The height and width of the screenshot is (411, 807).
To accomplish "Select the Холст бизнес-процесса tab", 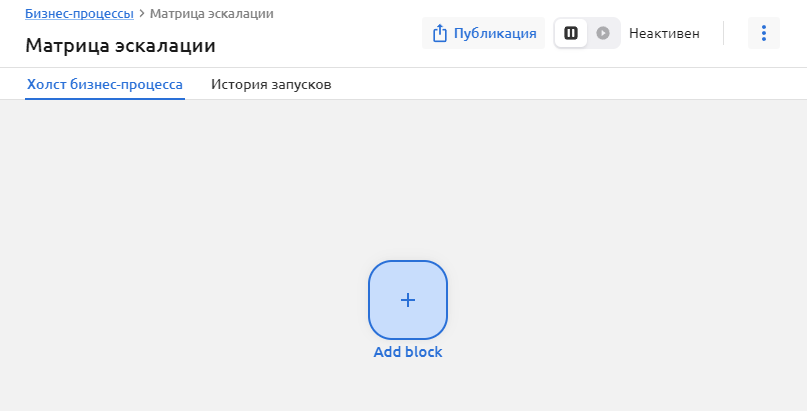I will (105, 84).
